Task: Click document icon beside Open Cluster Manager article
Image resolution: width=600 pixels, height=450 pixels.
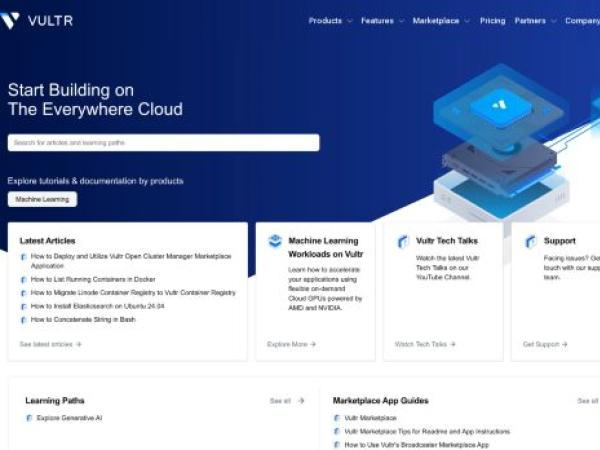Action: coord(23,257)
